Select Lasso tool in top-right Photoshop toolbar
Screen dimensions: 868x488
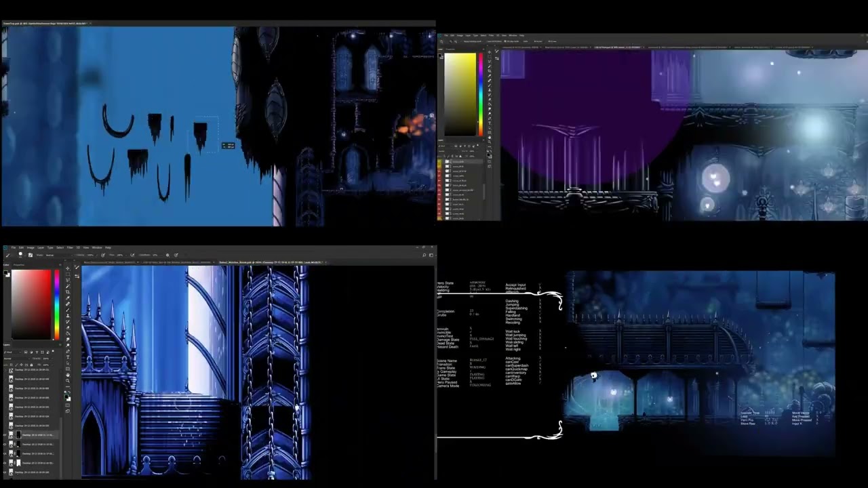[x=490, y=62]
